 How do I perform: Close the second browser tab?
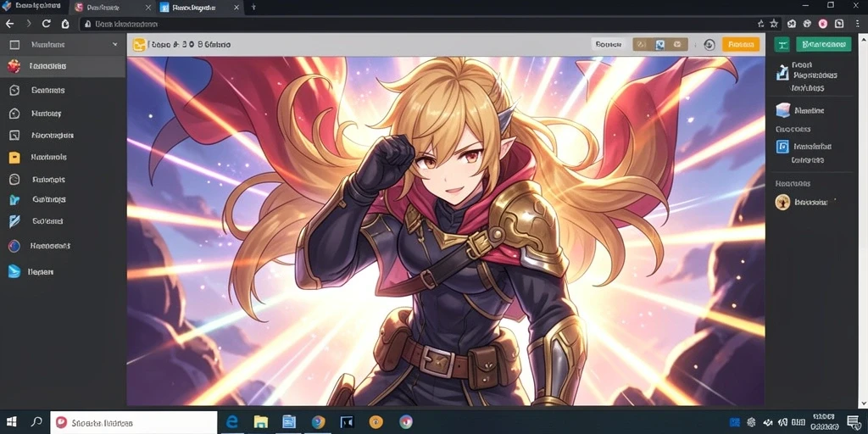pos(147,8)
